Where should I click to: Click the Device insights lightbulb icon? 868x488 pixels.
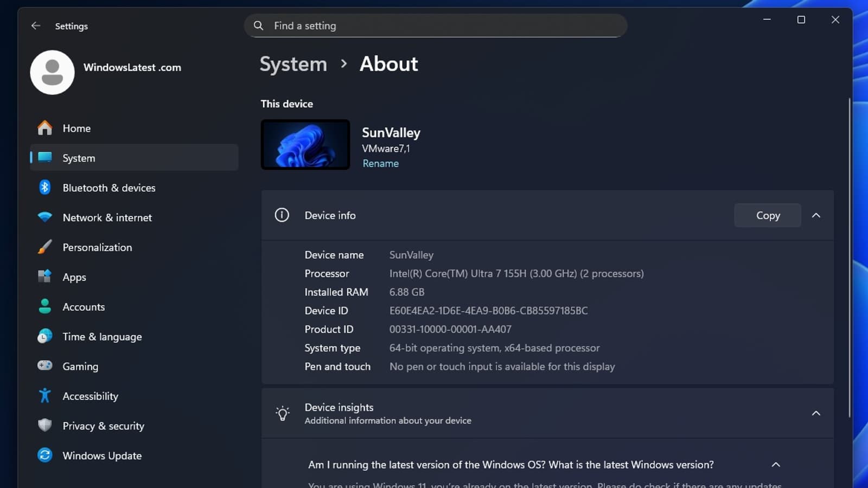[282, 414]
